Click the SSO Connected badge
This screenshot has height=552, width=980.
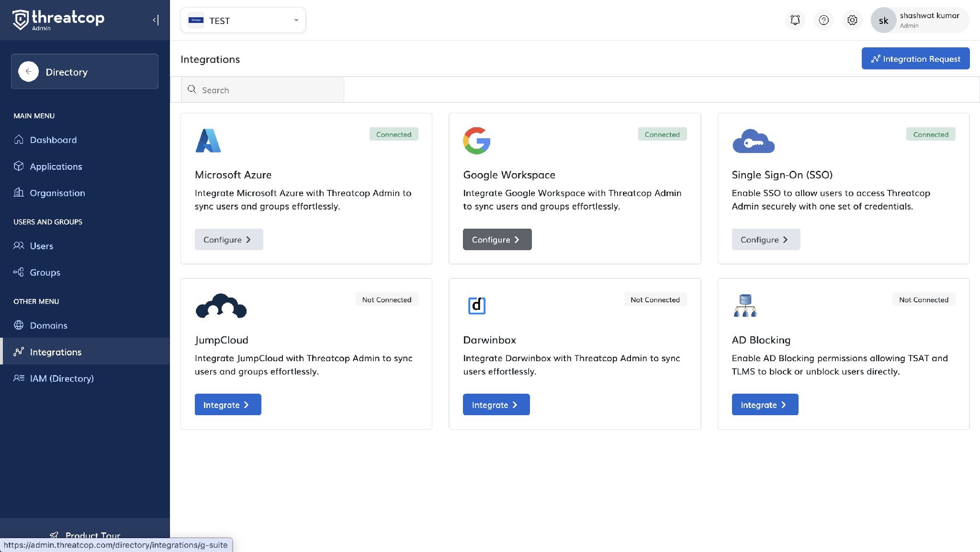click(931, 134)
